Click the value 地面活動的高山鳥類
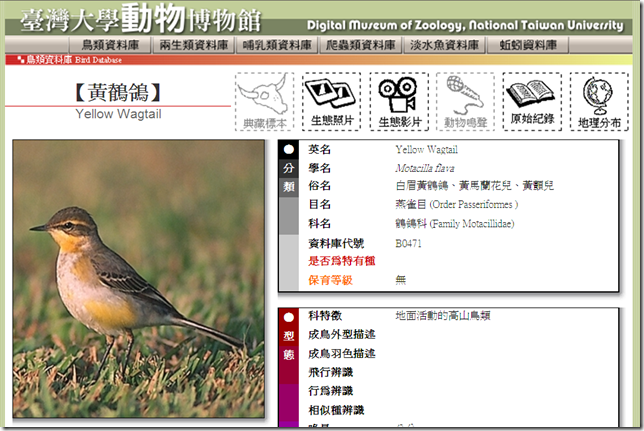 tap(443, 316)
